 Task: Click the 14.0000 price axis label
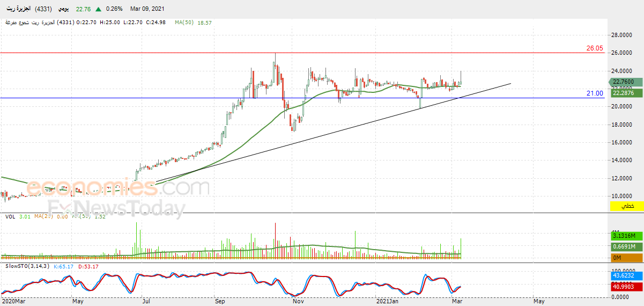pyautogui.click(x=623, y=160)
